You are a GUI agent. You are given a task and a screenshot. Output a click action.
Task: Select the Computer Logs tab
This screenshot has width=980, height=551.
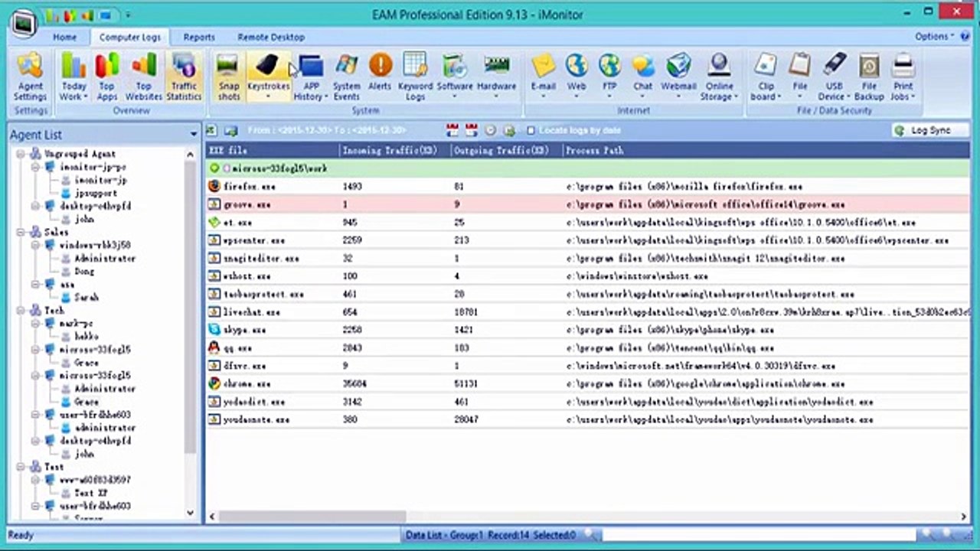point(130,37)
